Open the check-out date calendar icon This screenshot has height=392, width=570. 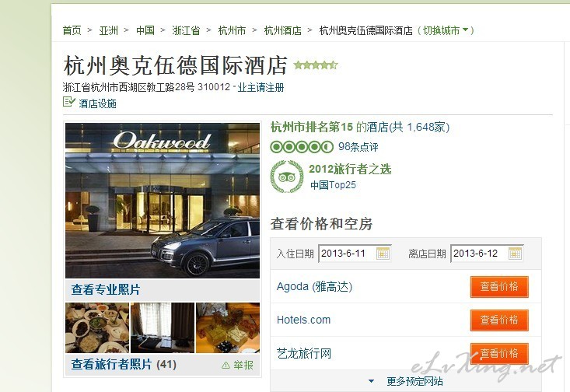pyautogui.click(x=515, y=254)
